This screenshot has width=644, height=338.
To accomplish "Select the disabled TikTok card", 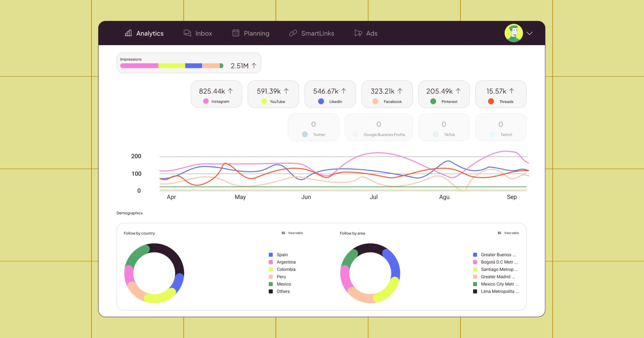I will click(x=444, y=127).
